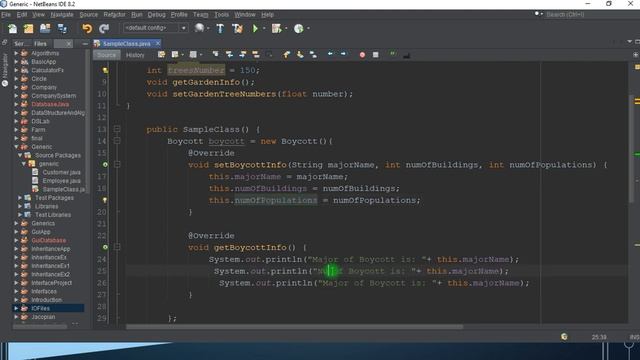Viewport: 640px width, 360px height.
Task: Click the New File toolbar icon
Action: point(12,29)
